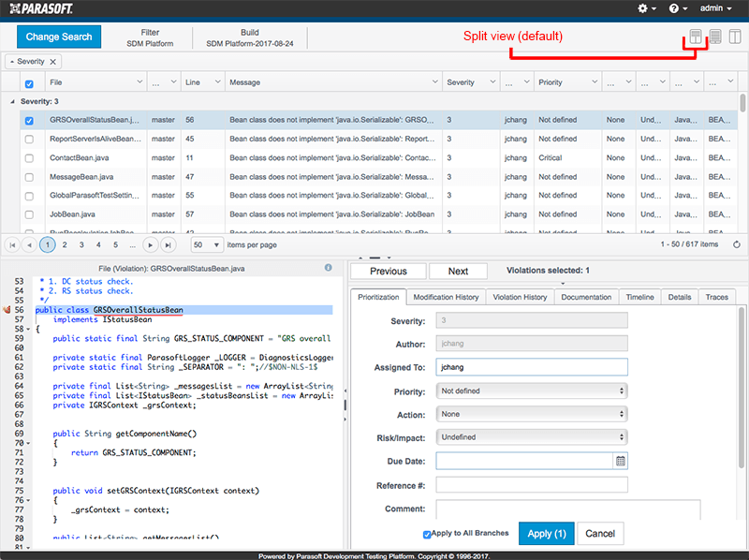Open the Risk/Impact dropdown
This screenshot has height=560, width=749.
[532, 436]
